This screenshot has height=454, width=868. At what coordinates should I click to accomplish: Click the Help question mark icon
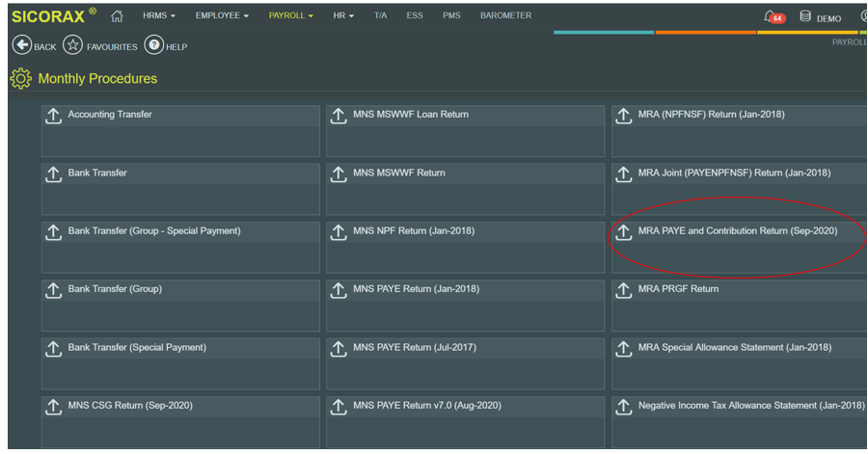[154, 44]
